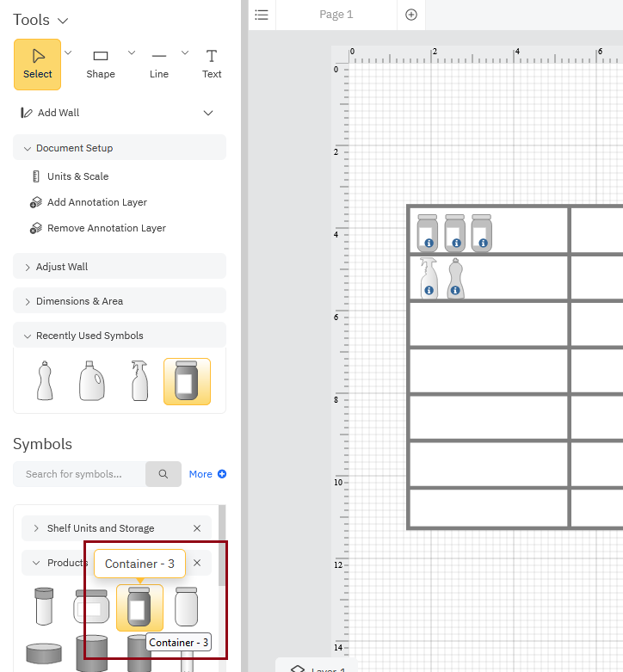Open Units & Scale settings
Screen dimensions: 623x672
coord(77,176)
